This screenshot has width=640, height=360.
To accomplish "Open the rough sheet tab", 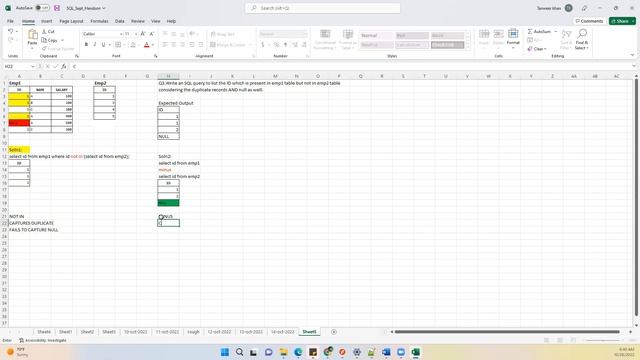I will coord(193,332).
